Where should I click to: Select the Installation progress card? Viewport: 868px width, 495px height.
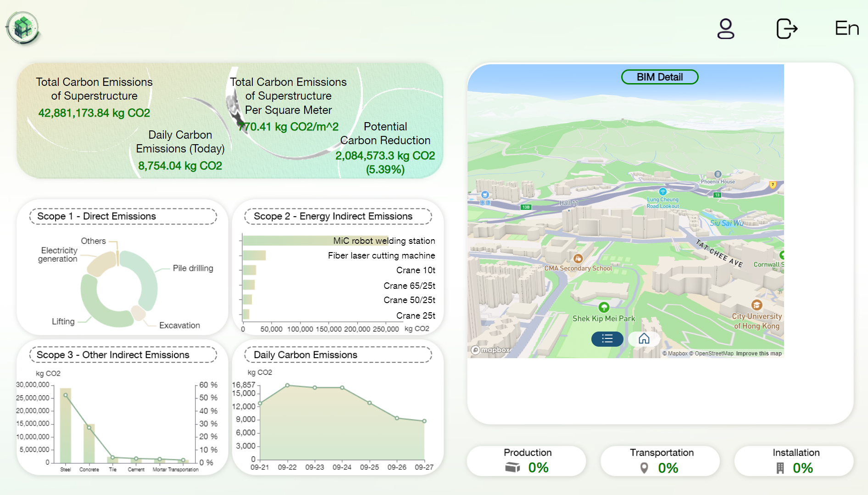(794, 461)
